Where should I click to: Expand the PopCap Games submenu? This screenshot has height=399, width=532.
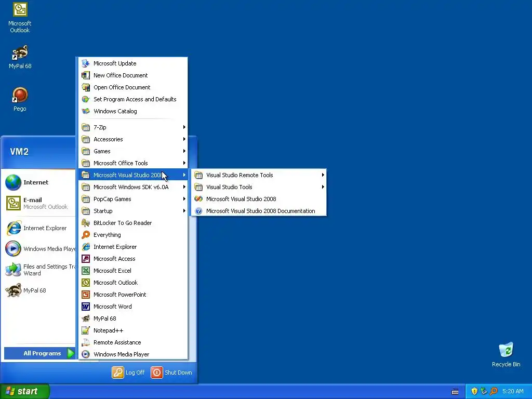coord(133,199)
